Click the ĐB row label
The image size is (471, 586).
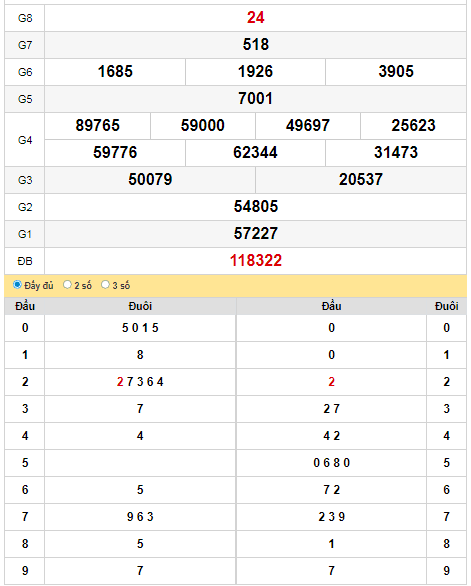coord(25,261)
